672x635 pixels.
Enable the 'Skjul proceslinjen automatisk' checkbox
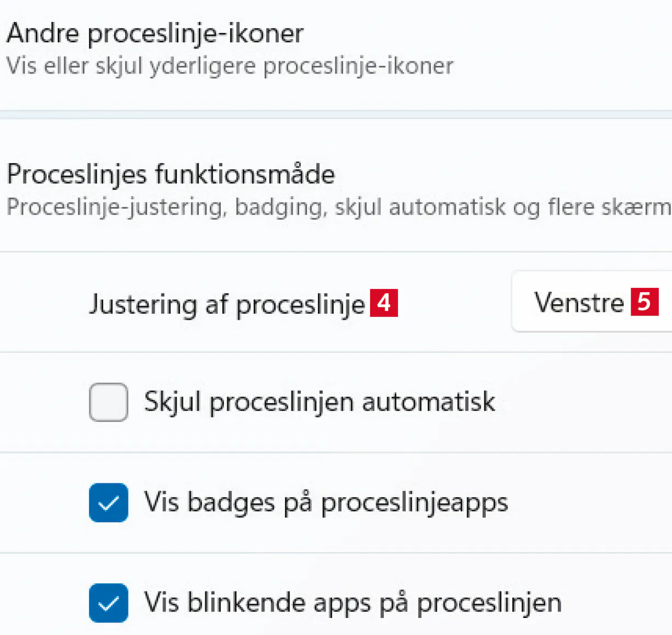(109, 402)
